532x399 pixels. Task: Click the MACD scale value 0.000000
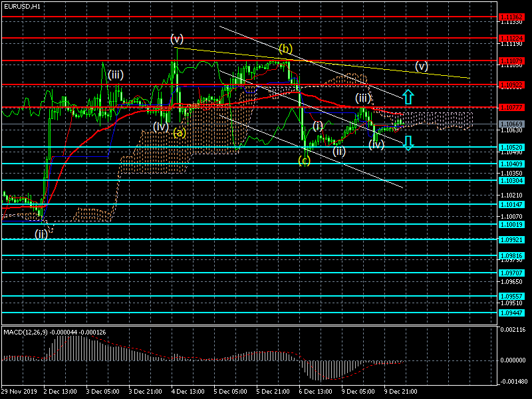[x=513, y=360]
